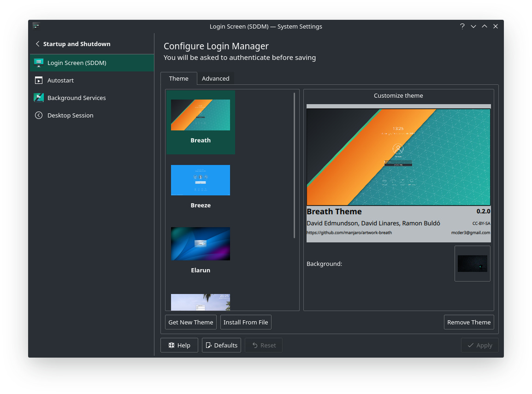Image resolution: width=532 pixels, height=394 pixels.
Task: Click the Breath Theme title text
Action: tap(334, 212)
